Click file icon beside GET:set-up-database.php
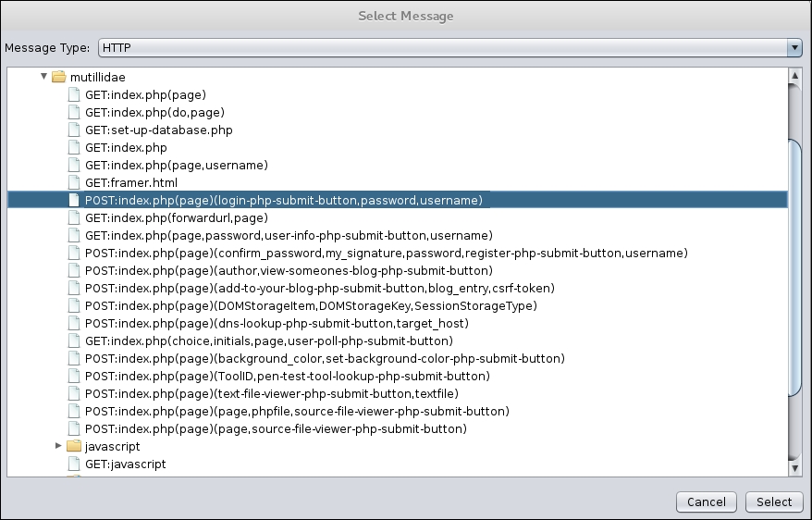Viewport: 812px width, 520px height. pos(74,130)
